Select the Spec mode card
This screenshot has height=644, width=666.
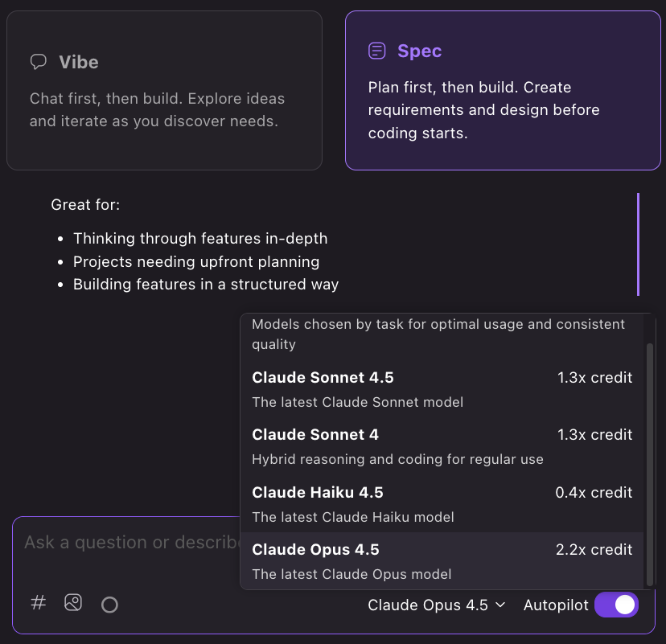coord(503,90)
